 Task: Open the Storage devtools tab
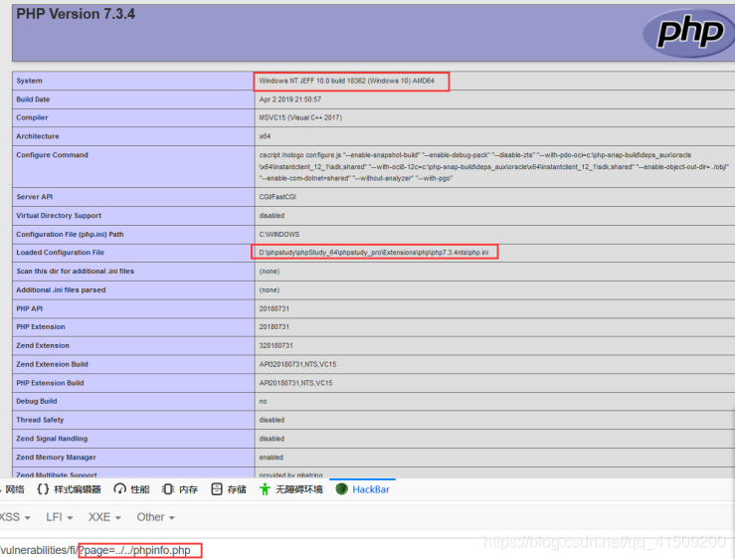pos(229,489)
